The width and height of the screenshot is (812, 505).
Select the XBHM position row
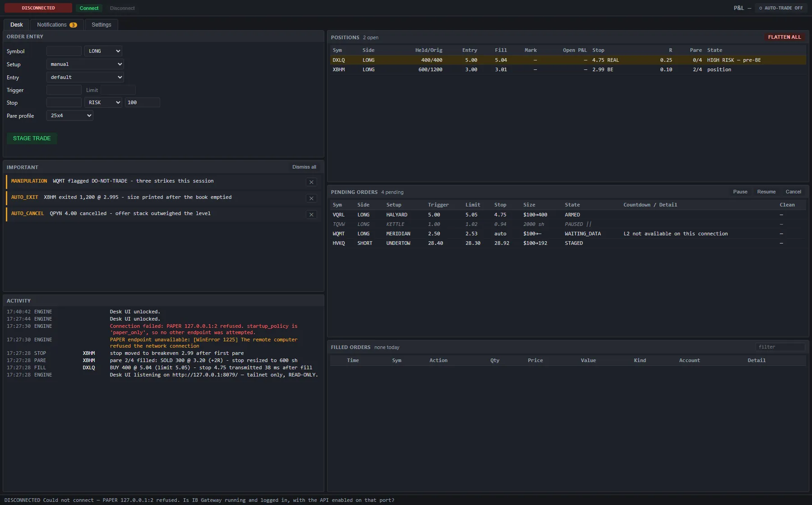(568, 69)
